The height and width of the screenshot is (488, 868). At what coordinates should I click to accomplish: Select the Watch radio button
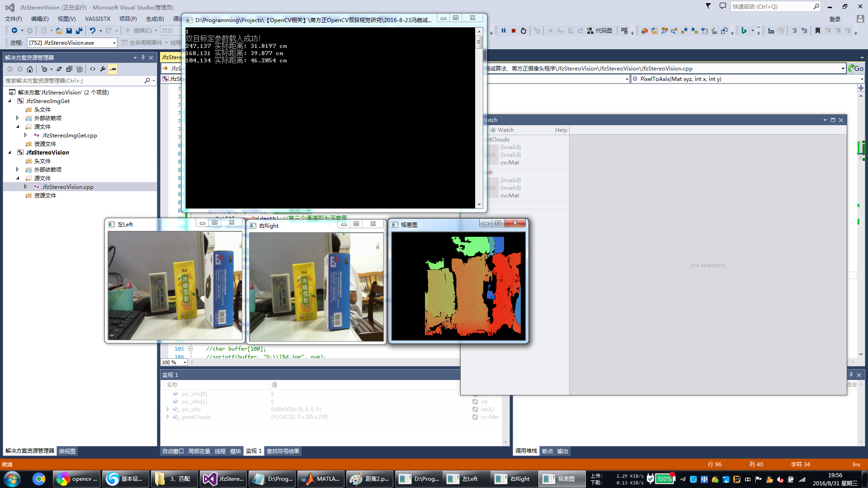click(493, 130)
